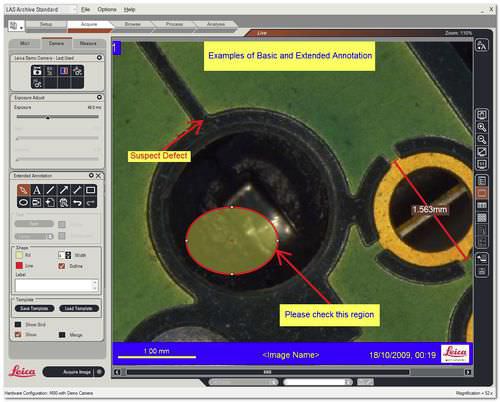The width and height of the screenshot is (500, 402).
Task: Toggle the Merge checkbox
Action: click(62, 335)
